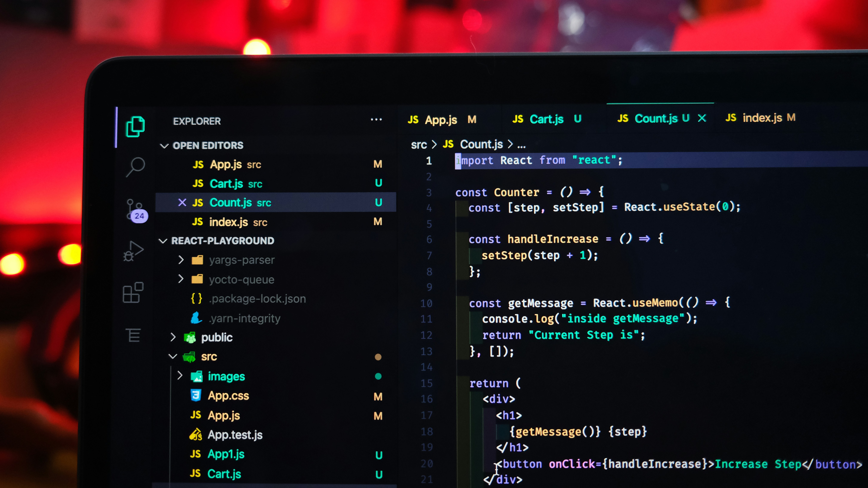Open index.js src in Open Editors
The height and width of the screenshot is (488, 868).
(276, 222)
